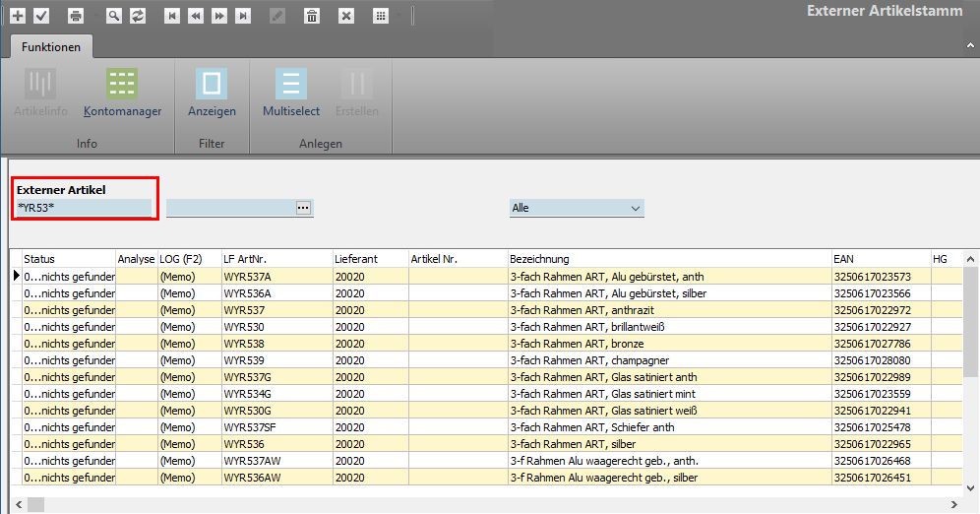This screenshot has height=514, width=980.
Task: Click the printer icon
Action: 76,16
